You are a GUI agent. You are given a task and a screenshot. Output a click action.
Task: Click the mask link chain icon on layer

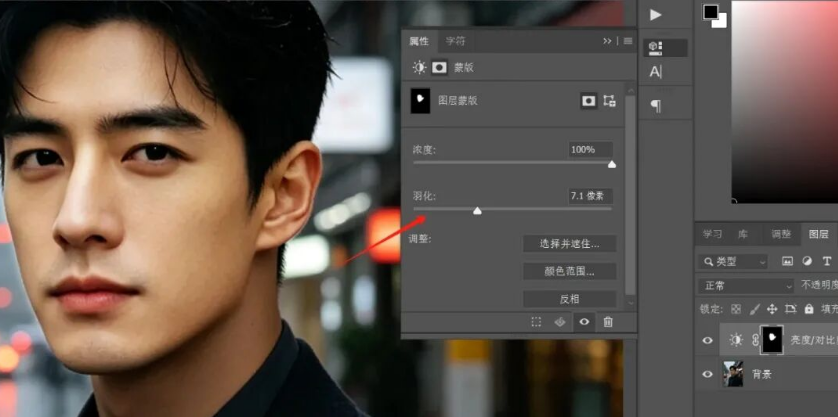point(756,339)
